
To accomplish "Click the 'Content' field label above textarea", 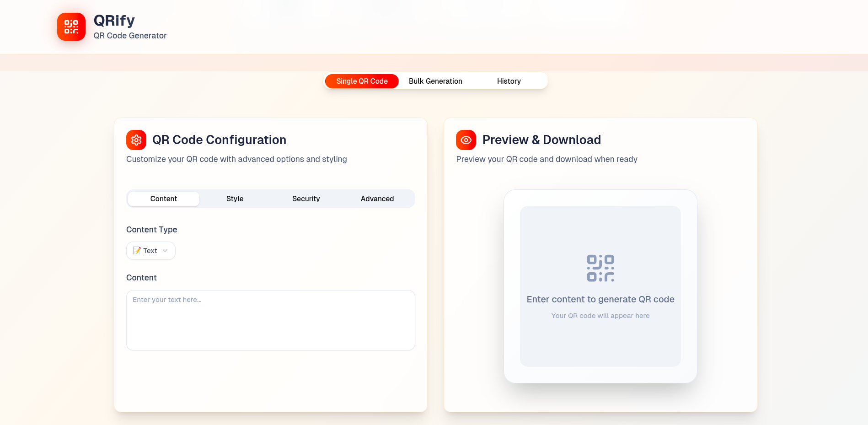I will click(141, 278).
